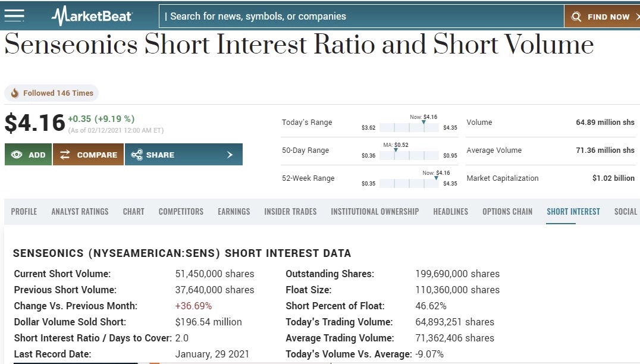Screen dimensions: 640x364
Task: Switch to Institutional Ownership tab
Action: pos(375,211)
